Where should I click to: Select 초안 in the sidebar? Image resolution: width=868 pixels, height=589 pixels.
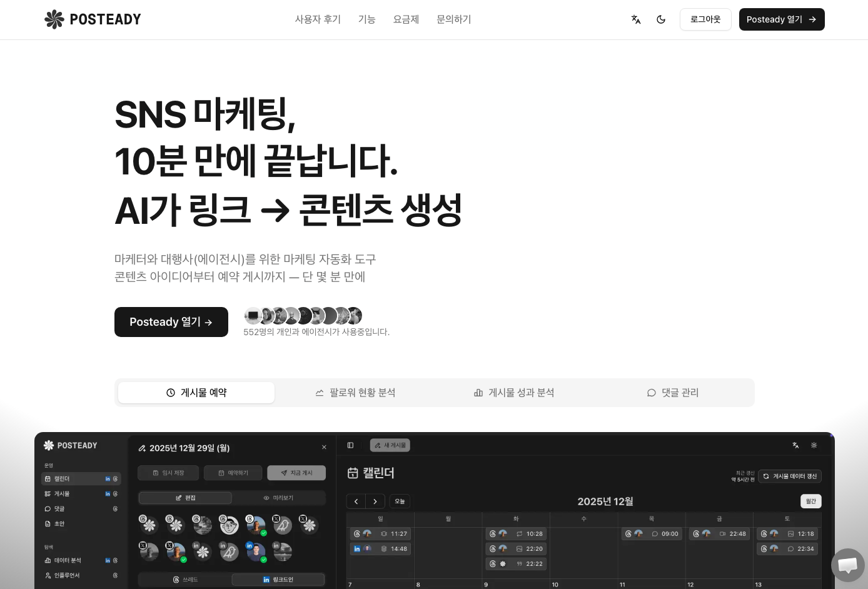point(81,524)
